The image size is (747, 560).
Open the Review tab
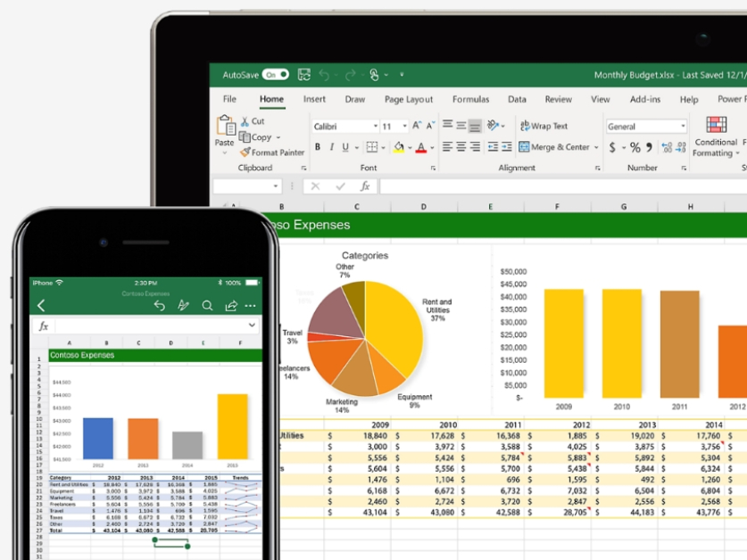point(559,99)
